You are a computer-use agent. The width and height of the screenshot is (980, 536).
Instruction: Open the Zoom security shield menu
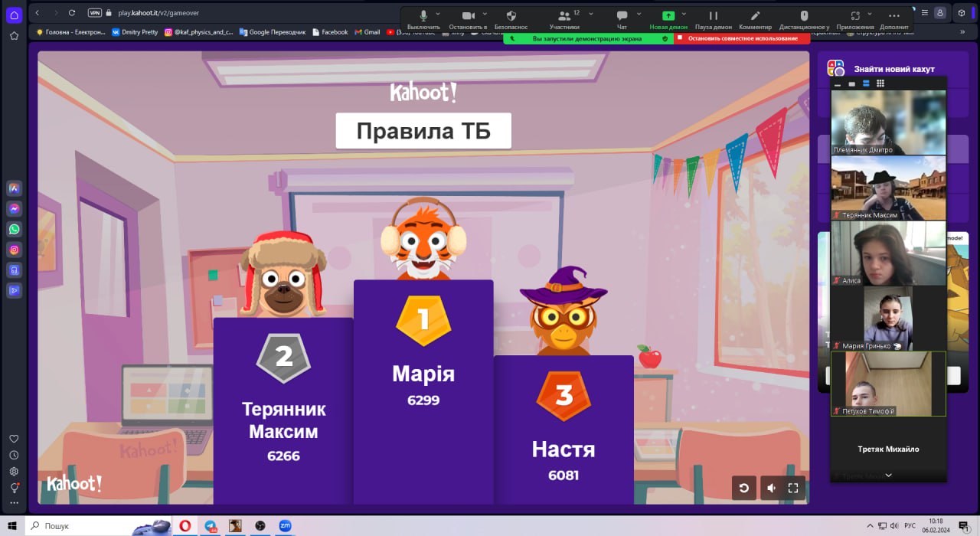[511, 16]
